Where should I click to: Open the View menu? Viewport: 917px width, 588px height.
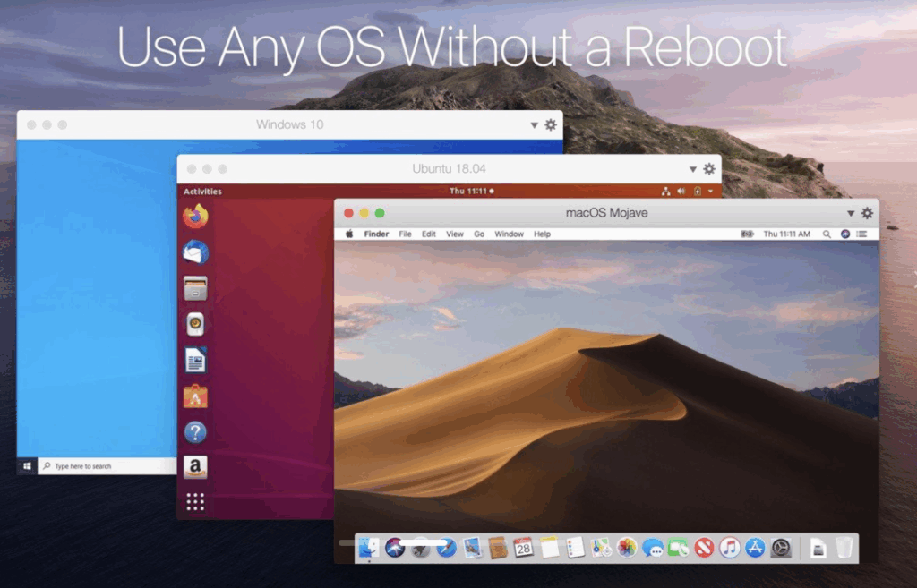coord(455,234)
